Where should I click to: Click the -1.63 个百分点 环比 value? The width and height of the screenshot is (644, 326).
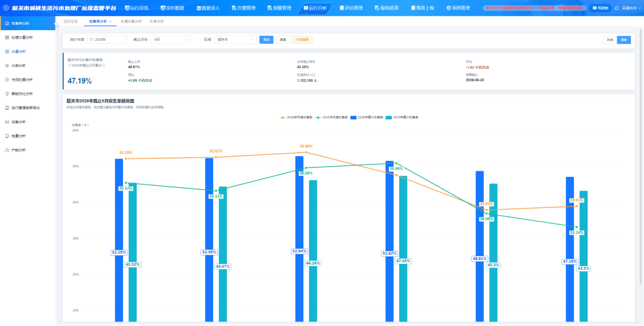pos(477,67)
